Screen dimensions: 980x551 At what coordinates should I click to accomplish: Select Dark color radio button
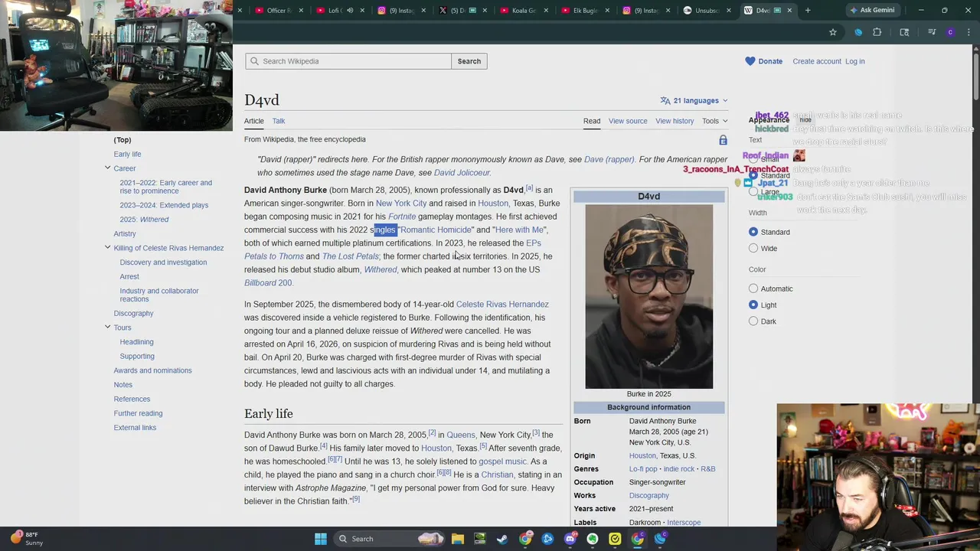click(x=753, y=321)
